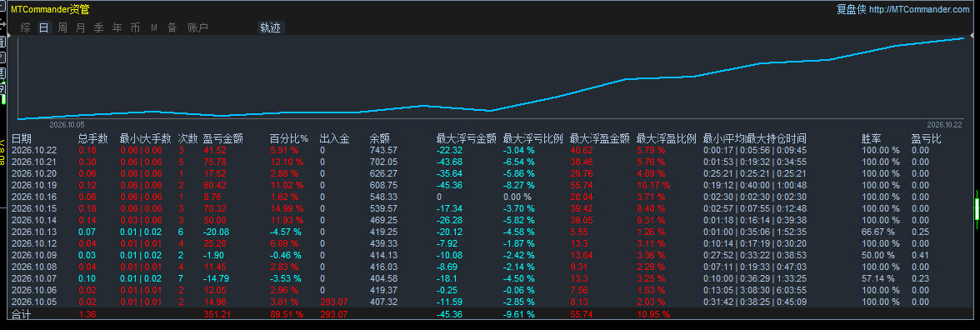980x330 pixels.
Task: Switch to the 月 monthly tab
Action: coord(80,27)
